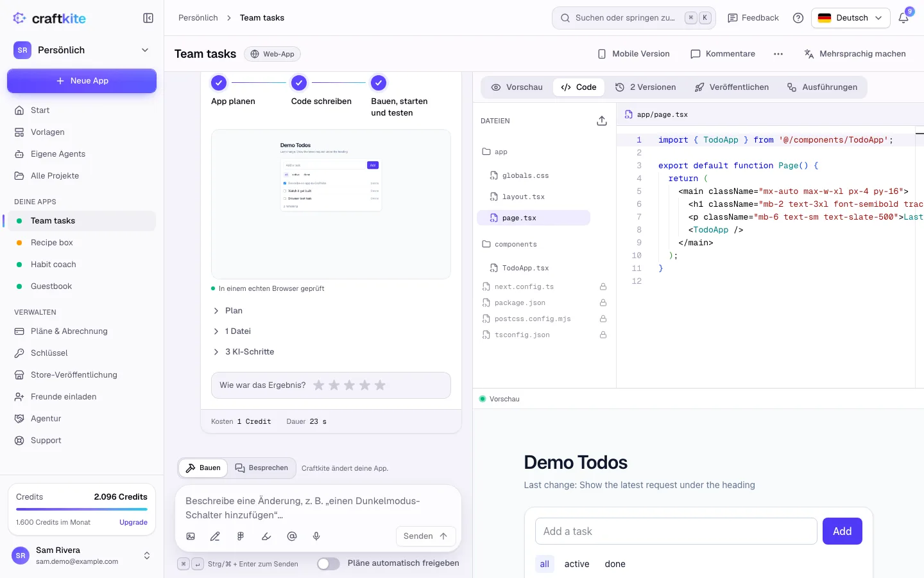Open the Deutsch language dropdown
Viewport: 924px width, 578px height.
point(851,18)
